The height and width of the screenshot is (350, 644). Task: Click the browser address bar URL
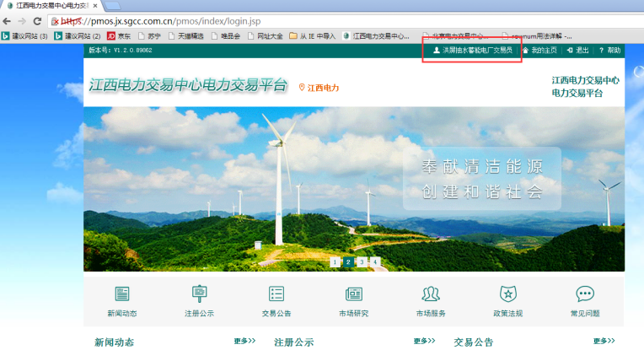(x=169, y=21)
